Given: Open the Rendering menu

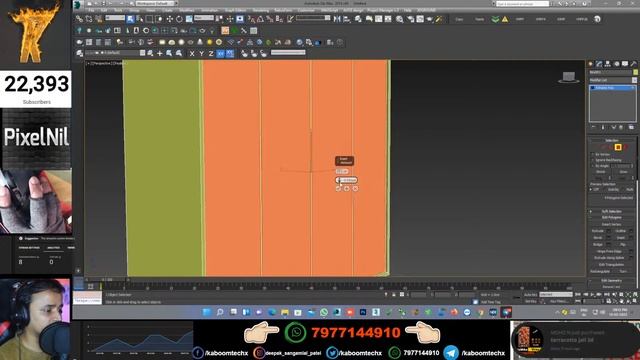Looking at the screenshot, I should pos(260,10).
